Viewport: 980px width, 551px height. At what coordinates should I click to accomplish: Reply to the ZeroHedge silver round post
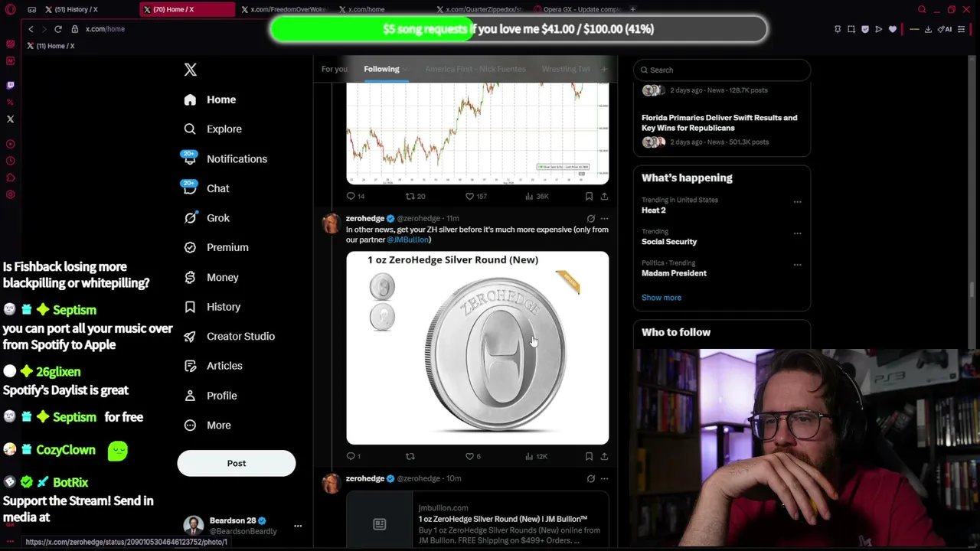pos(353,456)
